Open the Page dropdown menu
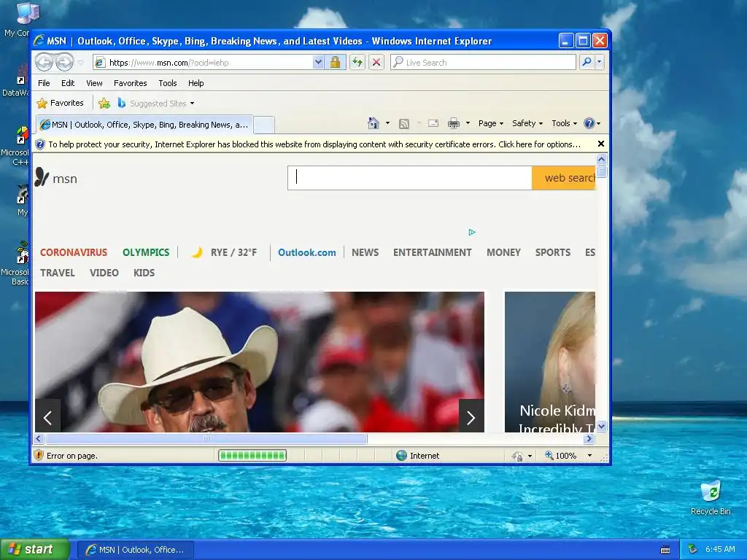This screenshot has height=560, width=747. tap(491, 123)
